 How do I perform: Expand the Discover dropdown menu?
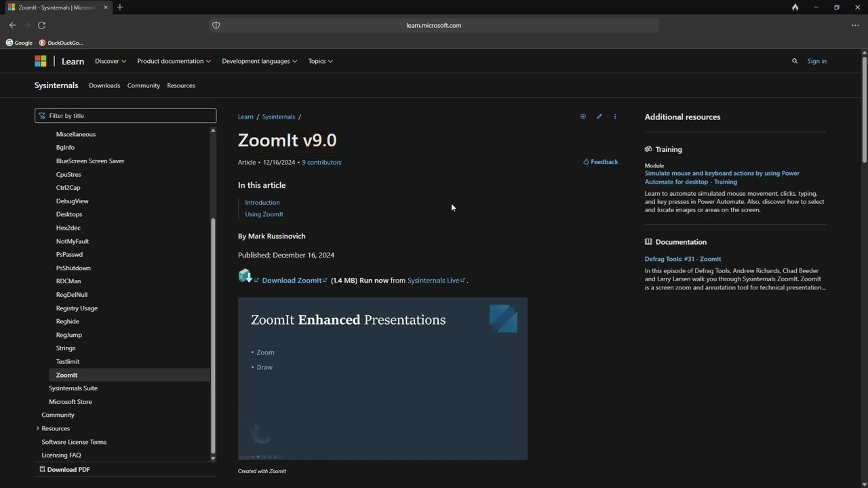111,61
